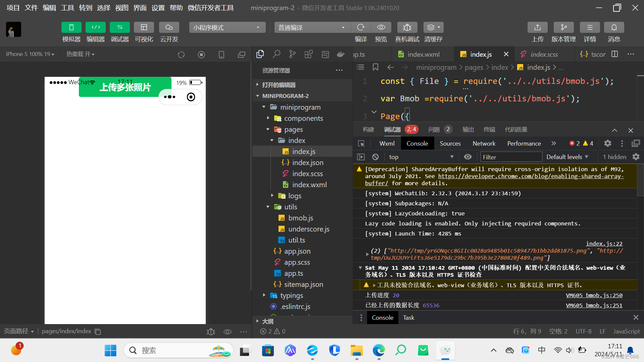Open the source control branch icon
This screenshot has width=644, height=362.
coord(292,54)
